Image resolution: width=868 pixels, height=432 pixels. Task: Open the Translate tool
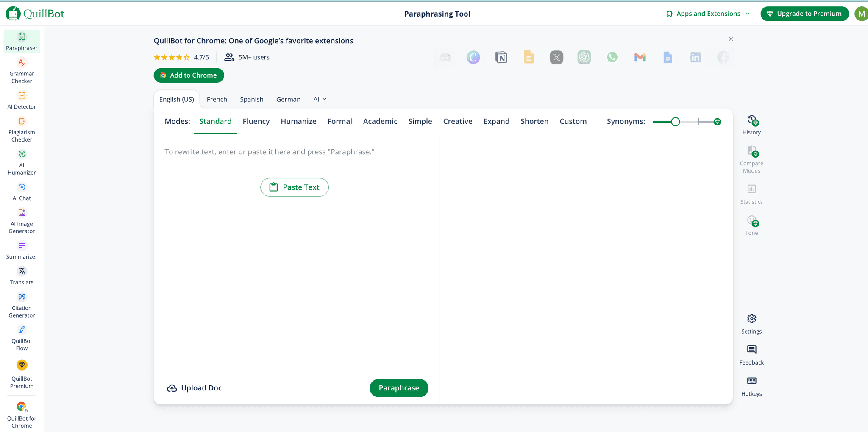(22, 276)
